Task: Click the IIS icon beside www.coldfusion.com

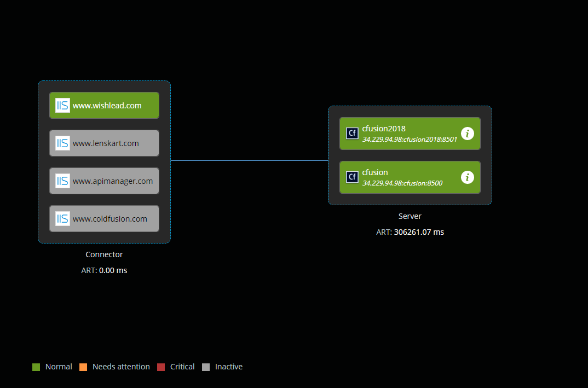Action: tap(62, 218)
